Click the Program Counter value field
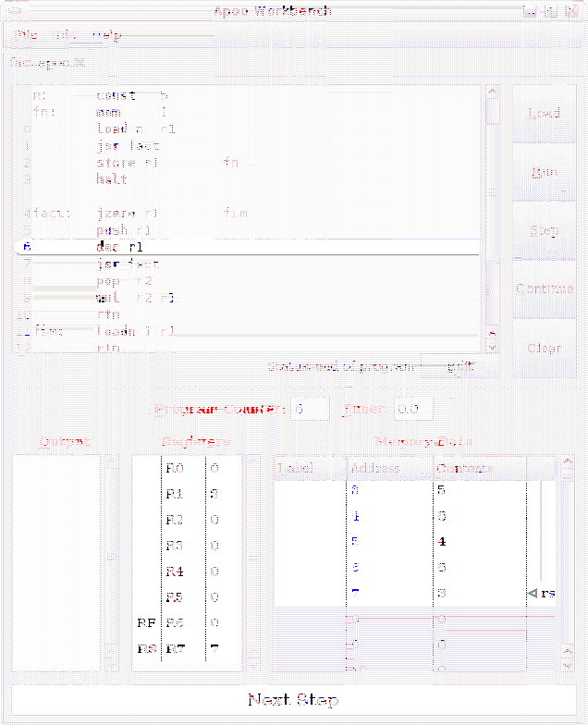The image size is (588, 725). 310,408
